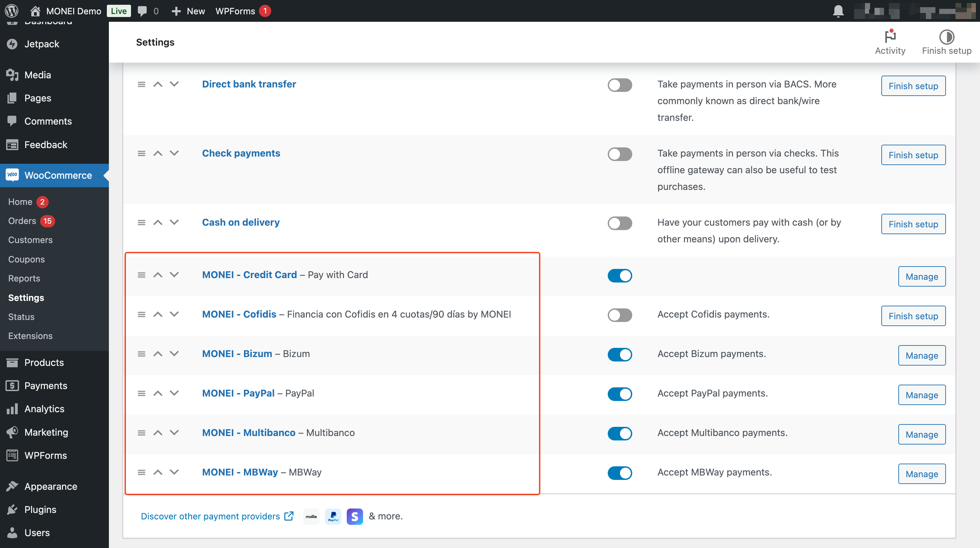This screenshot has height=548, width=980.
Task: Click the Analytics sidebar icon
Action: pos(14,409)
